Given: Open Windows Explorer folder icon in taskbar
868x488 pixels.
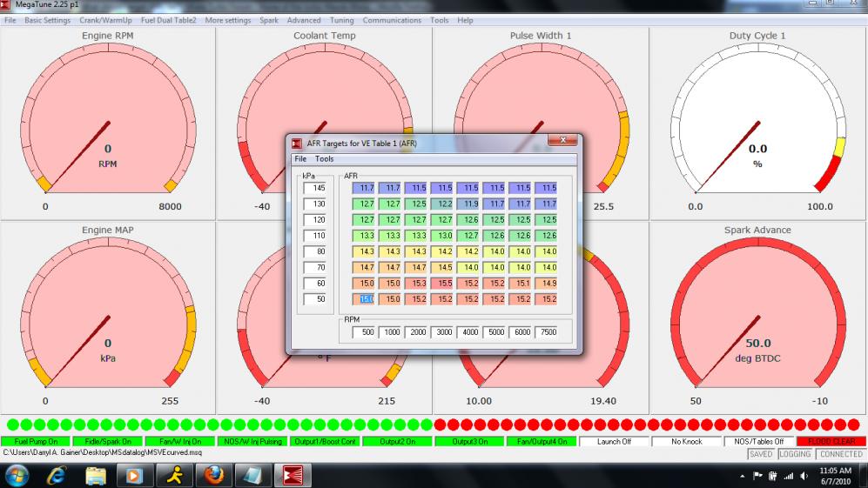Looking at the screenshot, I should click(96, 476).
